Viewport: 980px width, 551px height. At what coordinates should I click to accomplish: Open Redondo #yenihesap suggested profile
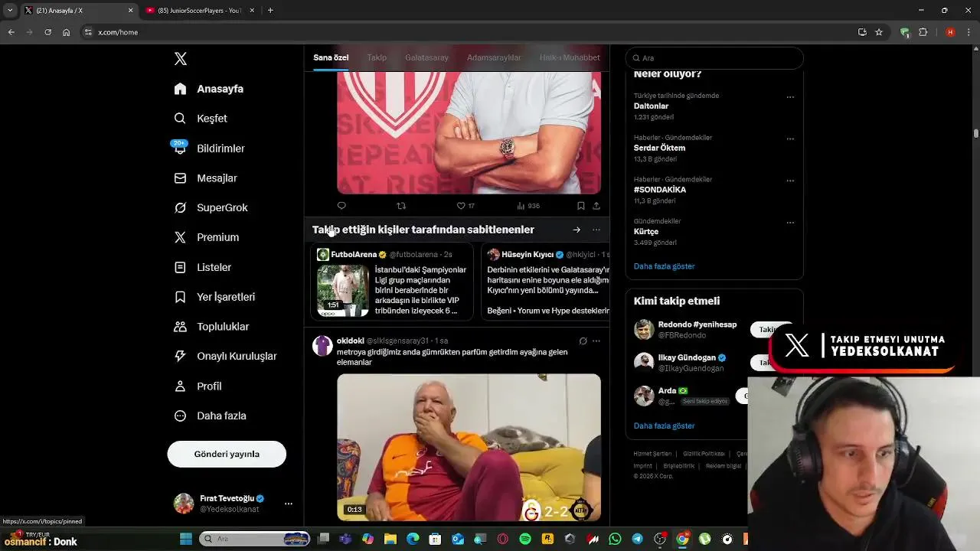(697, 324)
